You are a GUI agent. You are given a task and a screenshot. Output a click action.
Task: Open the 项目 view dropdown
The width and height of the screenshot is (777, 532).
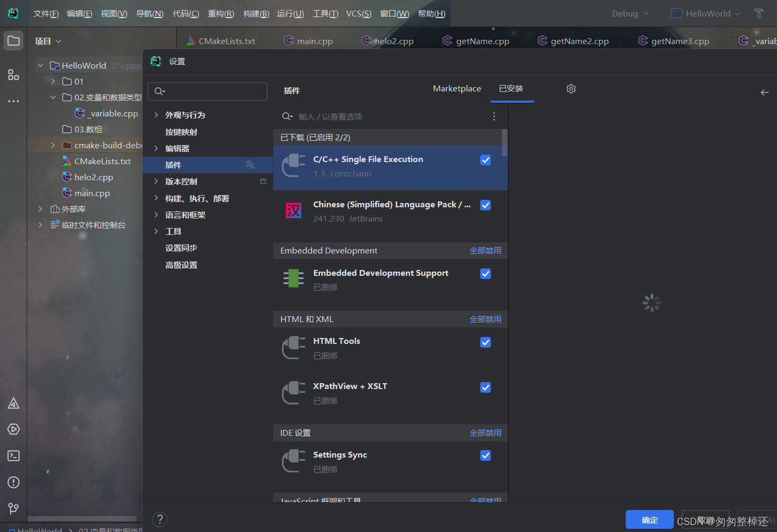click(x=48, y=41)
